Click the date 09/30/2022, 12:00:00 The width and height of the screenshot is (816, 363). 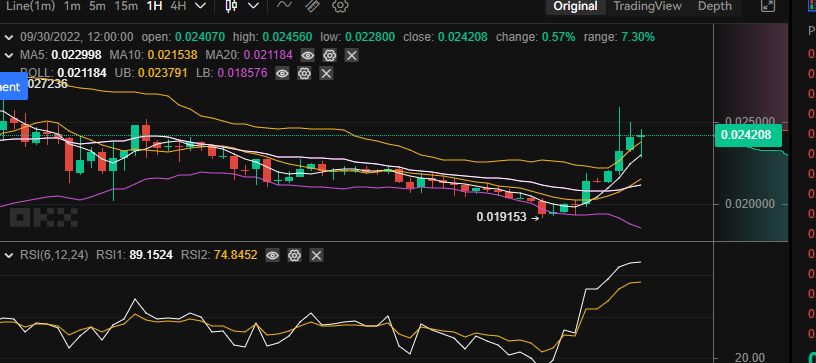(x=77, y=37)
